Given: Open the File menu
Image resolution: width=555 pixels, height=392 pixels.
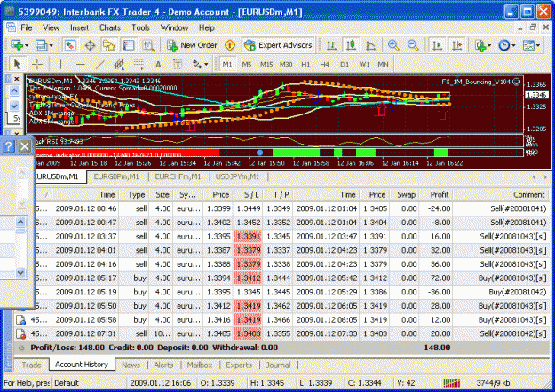Looking at the screenshot, I should click(x=26, y=27).
